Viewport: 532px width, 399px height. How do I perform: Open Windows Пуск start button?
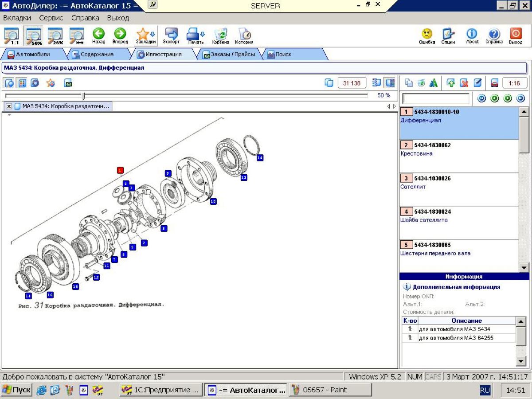click(17, 390)
